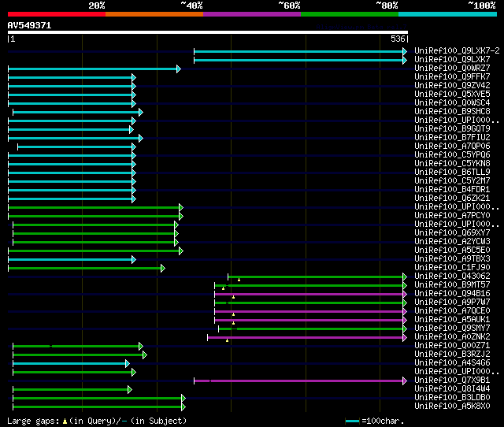Click the cyan ~100% identity legend segment
Viewport: 504px width, 427px height.
tap(448, 14)
